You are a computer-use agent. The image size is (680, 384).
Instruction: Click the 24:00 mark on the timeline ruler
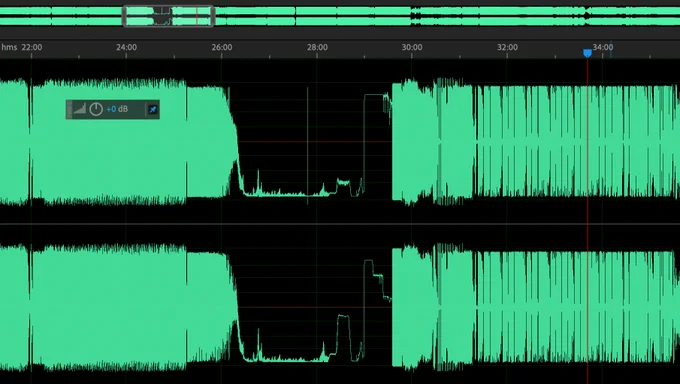click(x=127, y=47)
